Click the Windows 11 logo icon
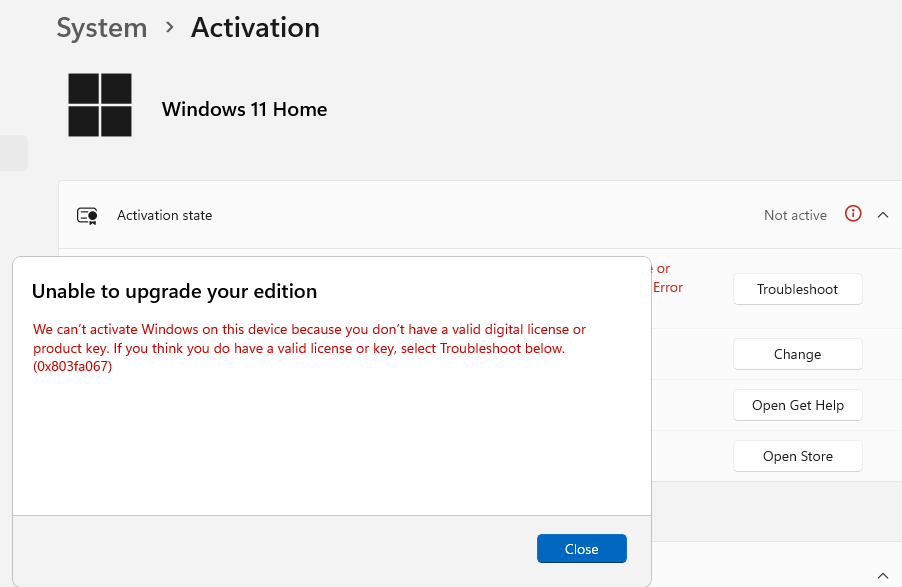902x587 pixels. (99, 104)
